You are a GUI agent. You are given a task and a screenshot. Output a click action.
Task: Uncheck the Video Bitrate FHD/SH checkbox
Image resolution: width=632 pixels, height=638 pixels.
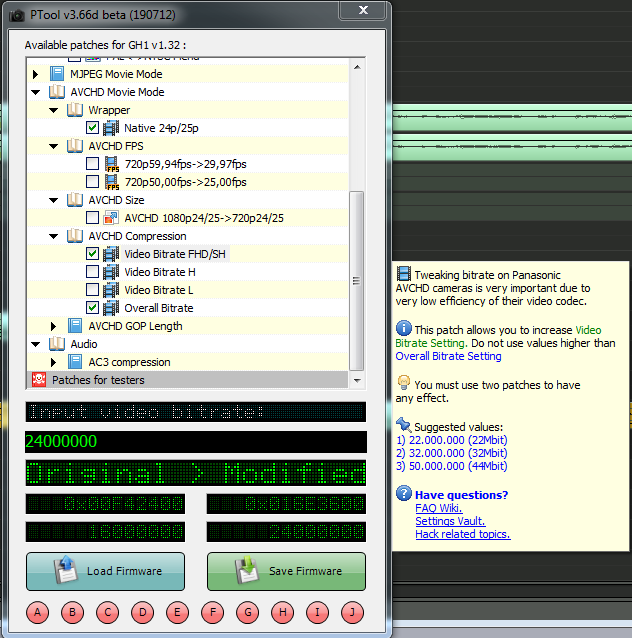pos(92,253)
